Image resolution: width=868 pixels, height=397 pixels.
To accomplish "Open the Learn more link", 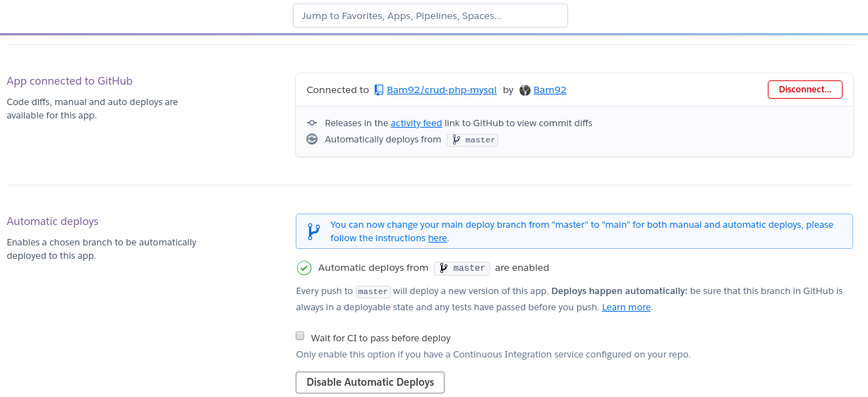I will 626,307.
